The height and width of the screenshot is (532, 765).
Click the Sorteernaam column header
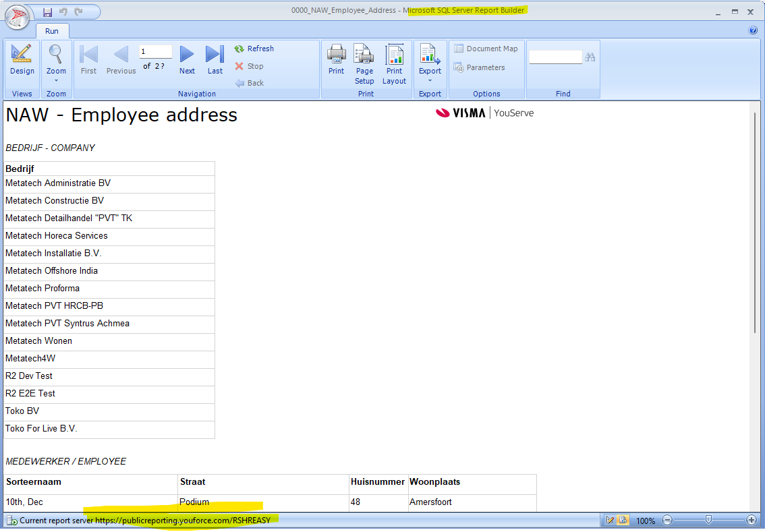pos(91,484)
